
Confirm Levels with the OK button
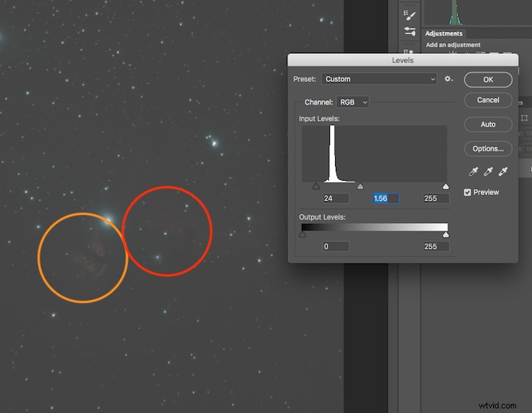[488, 80]
